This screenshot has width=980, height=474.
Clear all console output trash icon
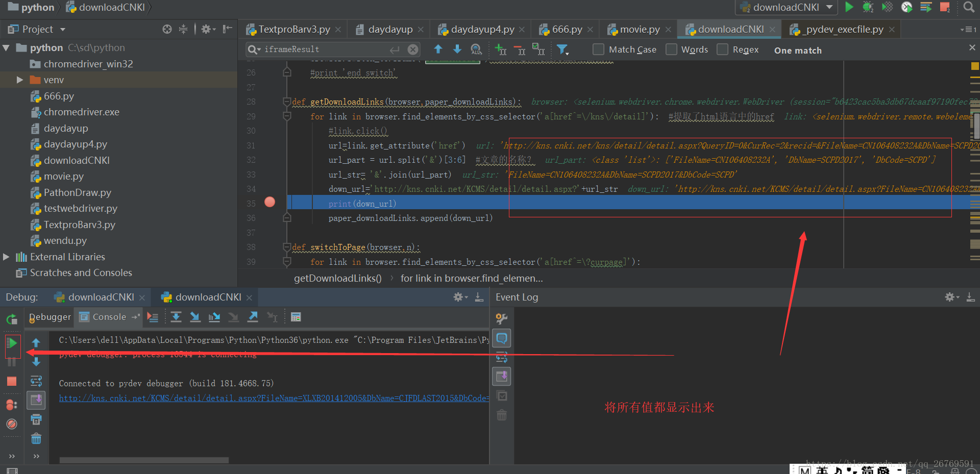(36, 439)
